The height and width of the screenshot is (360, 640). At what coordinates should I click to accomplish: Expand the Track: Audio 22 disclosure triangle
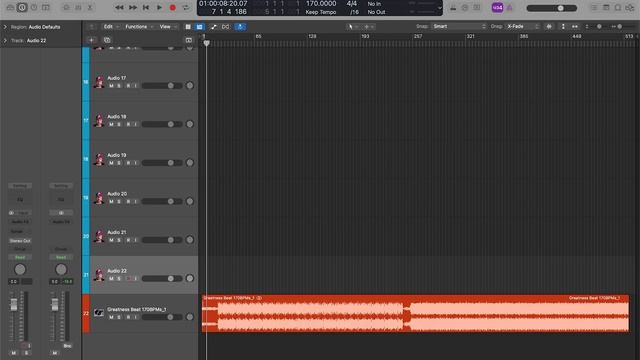pyautogui.click(x=5, y=40)
